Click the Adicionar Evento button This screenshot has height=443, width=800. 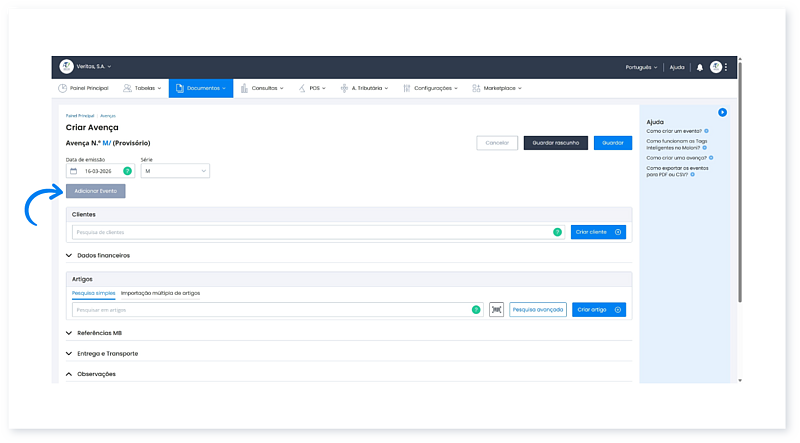[96, 190]
